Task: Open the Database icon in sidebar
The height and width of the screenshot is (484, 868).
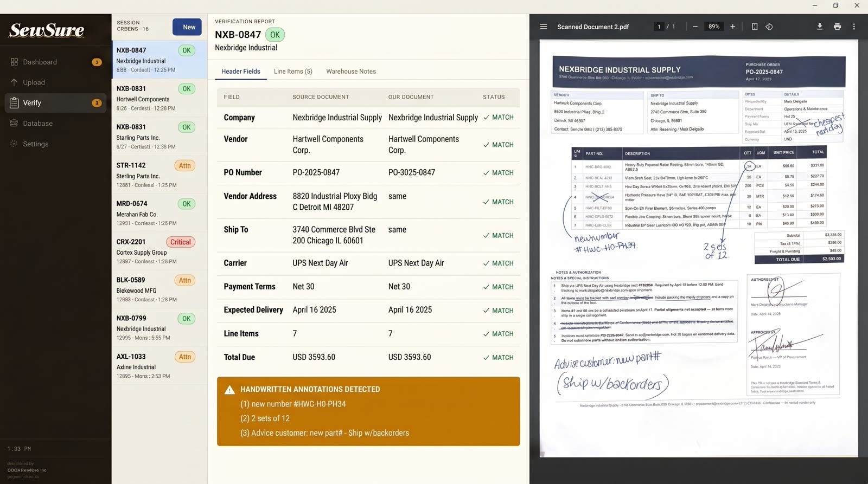Action: pyautogui.click(x=14, y=123)
